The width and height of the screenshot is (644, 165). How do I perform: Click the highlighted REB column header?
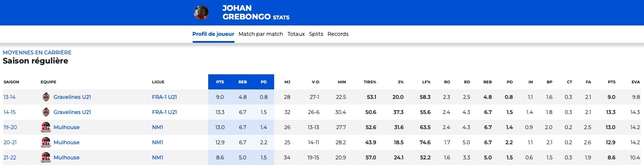point(242,82)
